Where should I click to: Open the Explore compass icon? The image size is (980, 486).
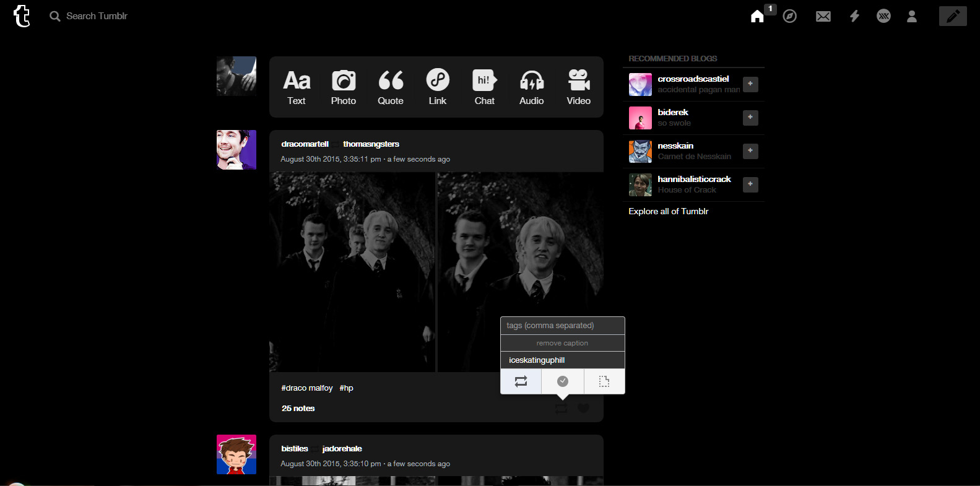tap(790, 16)
